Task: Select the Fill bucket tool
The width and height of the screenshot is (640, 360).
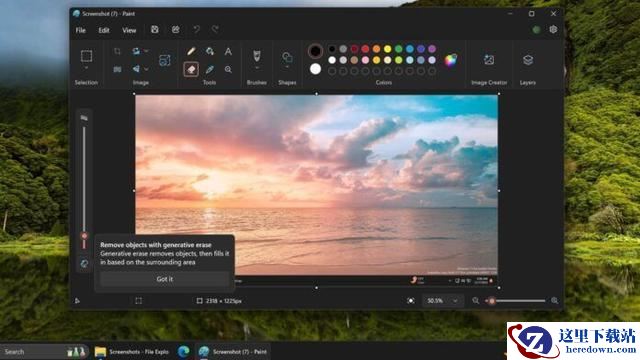Action: [210, 51]
